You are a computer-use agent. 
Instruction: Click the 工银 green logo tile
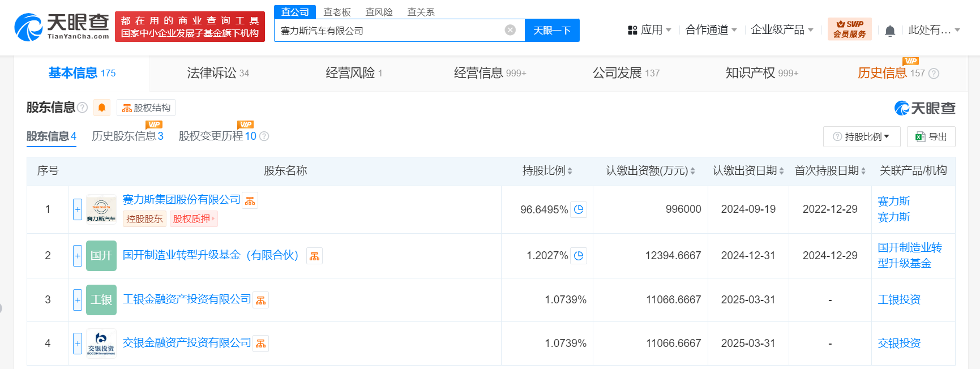click(101, 300)
